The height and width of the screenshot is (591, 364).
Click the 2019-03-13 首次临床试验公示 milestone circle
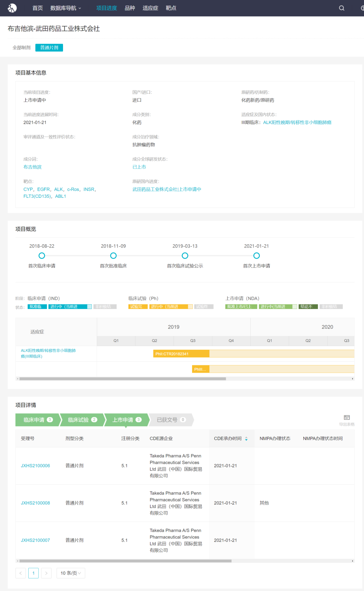(185, 256)
